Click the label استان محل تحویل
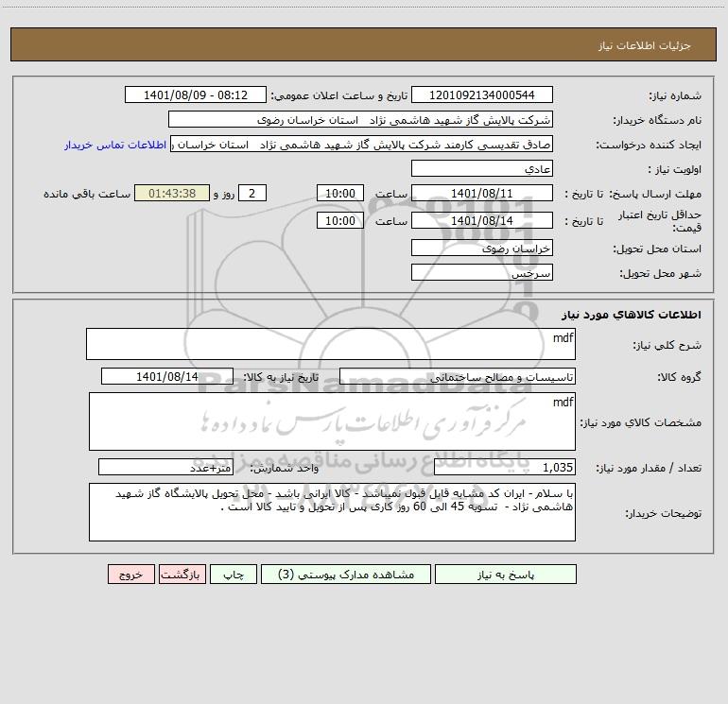 coord(657,249)
